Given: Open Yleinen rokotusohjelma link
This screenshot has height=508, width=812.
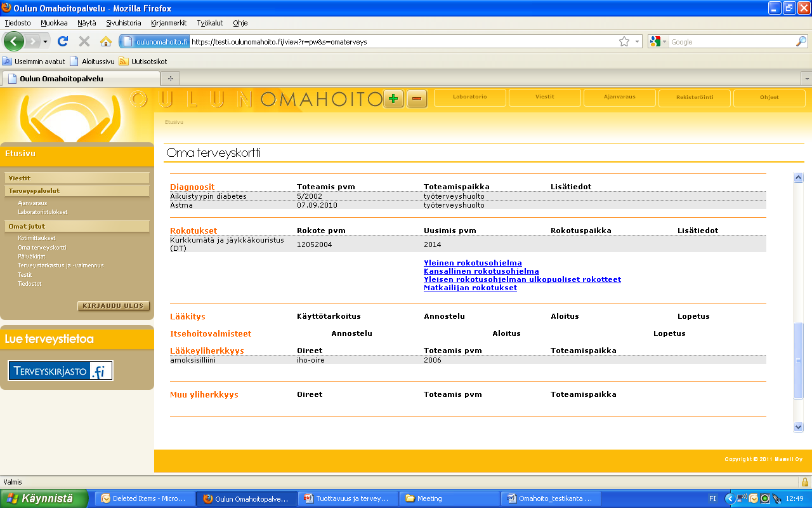Looking at the screenshot, I should coord(473,263).
